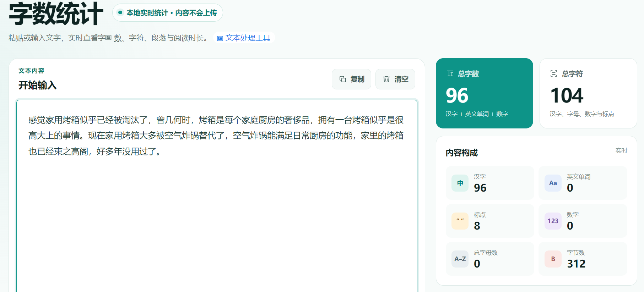The width and height of the screenshot is (644, 292).
Task: Click the trash icon in 清空 button
Action: click(x=386, y=79)
